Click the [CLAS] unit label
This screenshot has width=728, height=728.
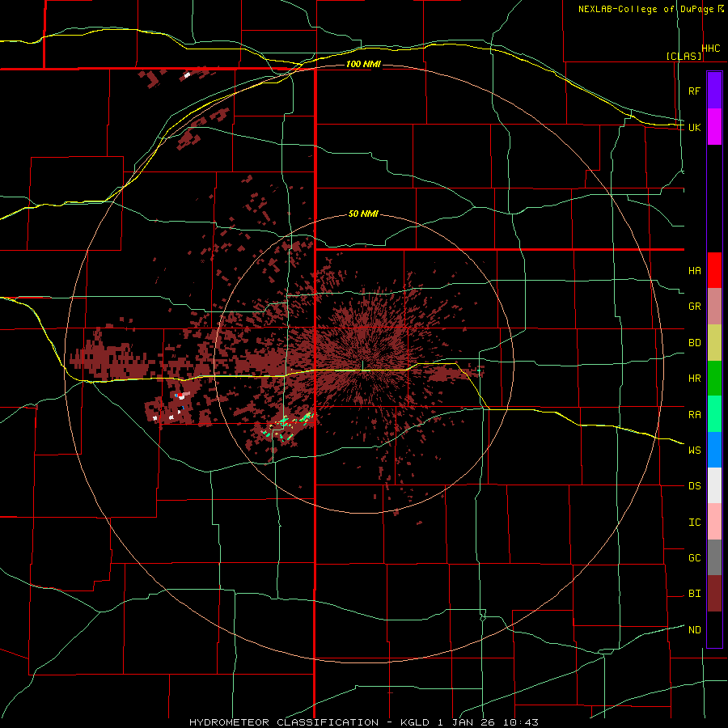(x=684, y=56)
